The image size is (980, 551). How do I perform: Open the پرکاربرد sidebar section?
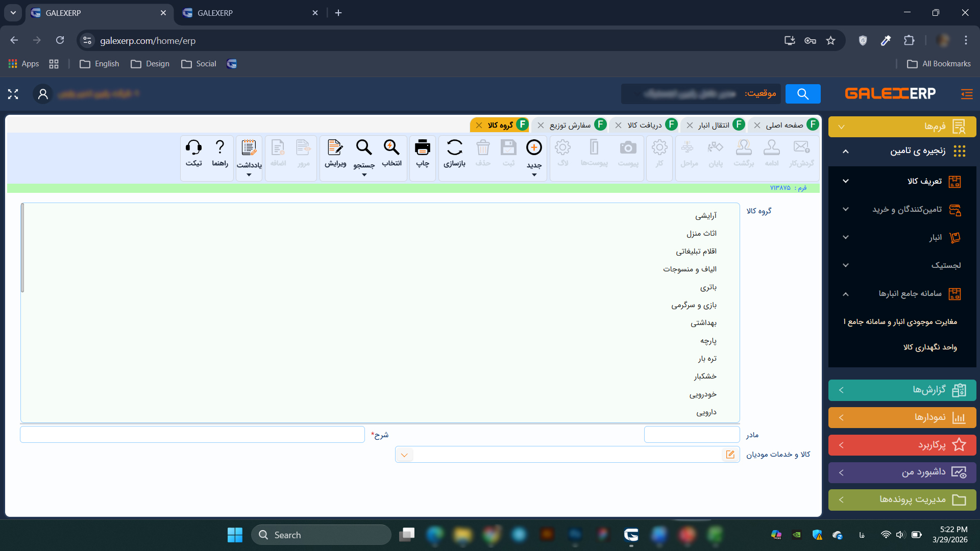[902, 445]
